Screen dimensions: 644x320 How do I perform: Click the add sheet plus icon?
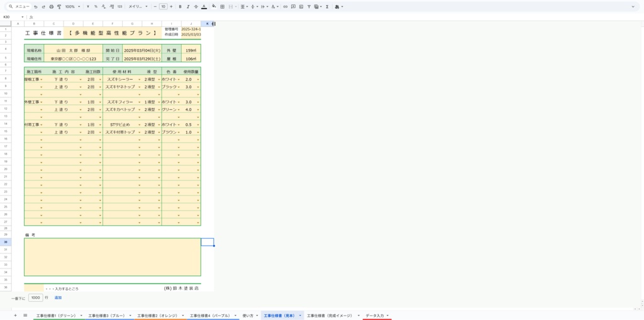point(15,316)
